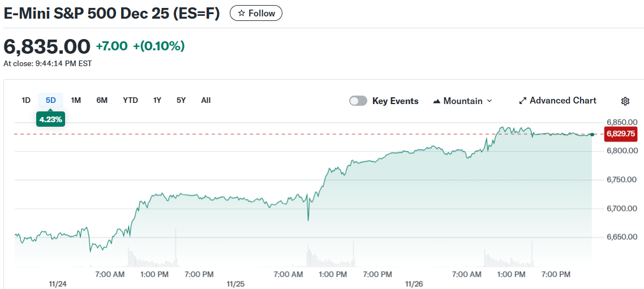This screenshot has height=289, width=644.
Task: Show year-to-date with the YTD tab
Action: (x=130, y=100)
